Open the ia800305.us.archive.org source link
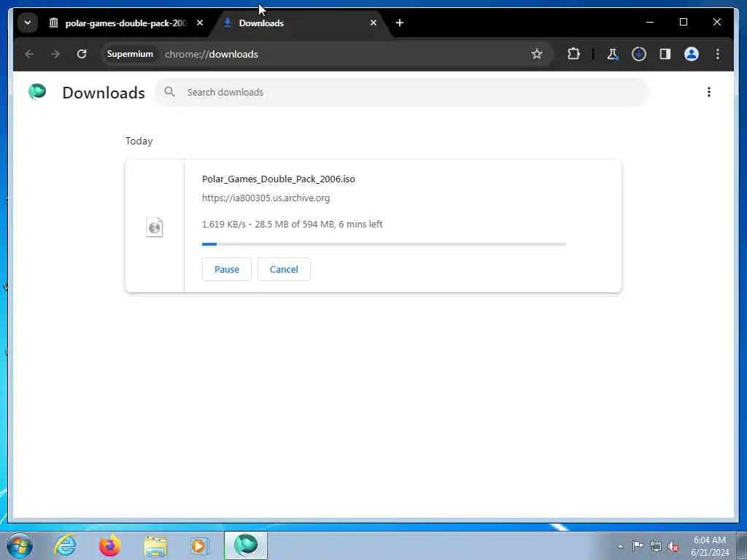This screenshot has width=747, height=560. tap(266, 198)
